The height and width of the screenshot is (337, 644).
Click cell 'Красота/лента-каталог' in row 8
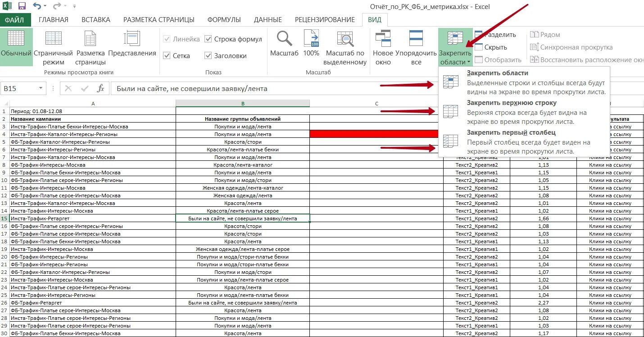pos(243,165)
